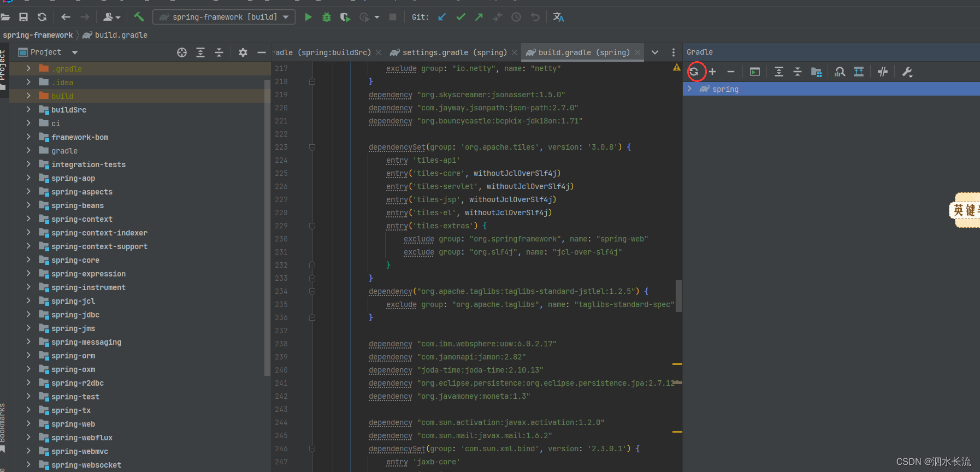
Task: Collapse all in Project panel
Action: (219, 52)
